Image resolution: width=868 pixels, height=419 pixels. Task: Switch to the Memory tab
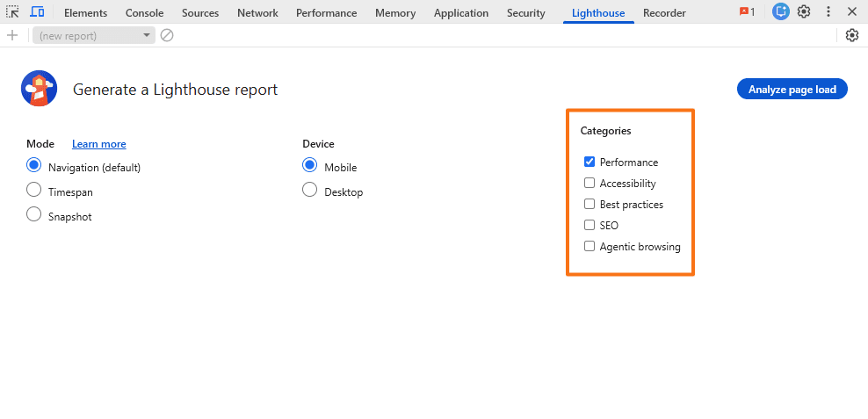[395, 12]
